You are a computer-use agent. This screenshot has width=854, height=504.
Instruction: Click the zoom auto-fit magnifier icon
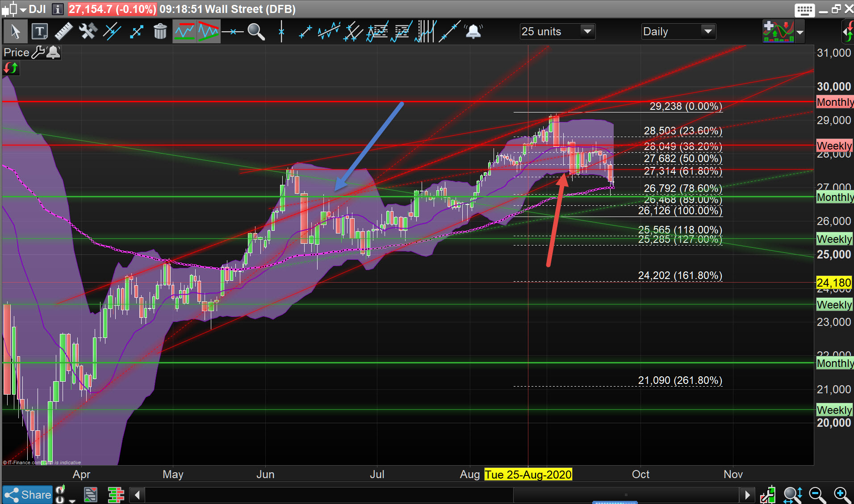[793, 495]
